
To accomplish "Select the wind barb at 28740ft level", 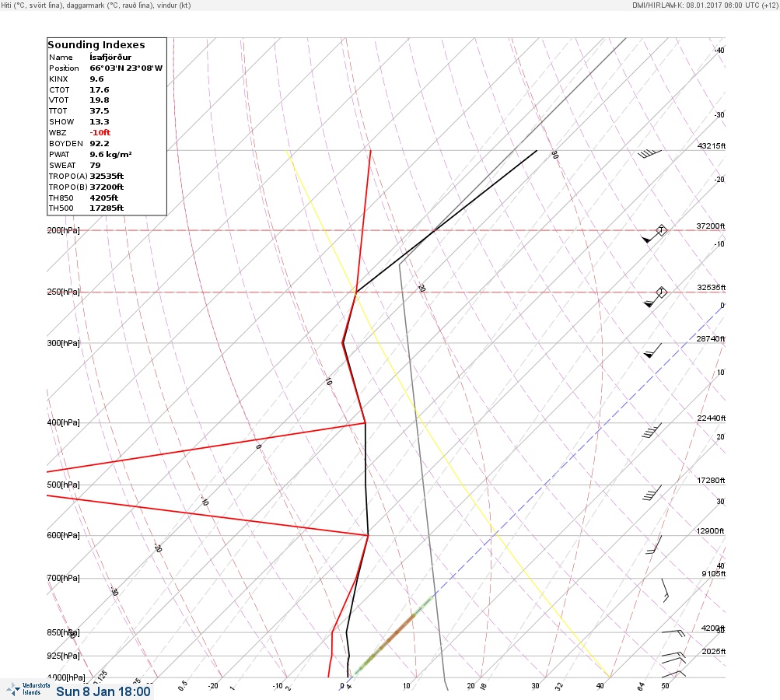I will [x=652, y=350].
